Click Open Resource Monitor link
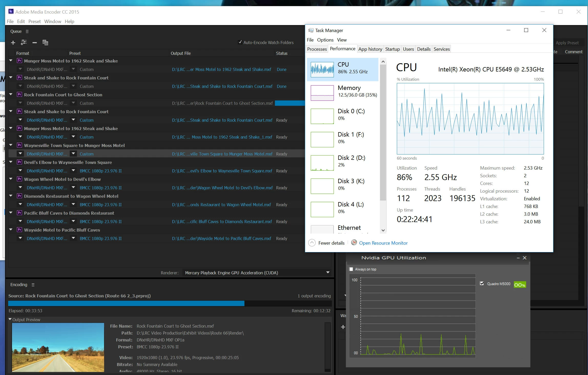 tap(383, 243)
